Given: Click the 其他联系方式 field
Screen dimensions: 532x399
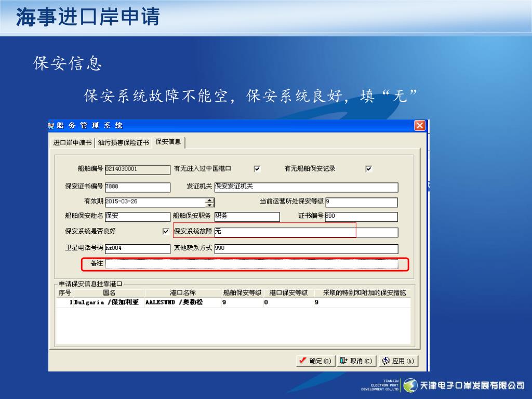Looking at the screenshot, I should 306,249.
